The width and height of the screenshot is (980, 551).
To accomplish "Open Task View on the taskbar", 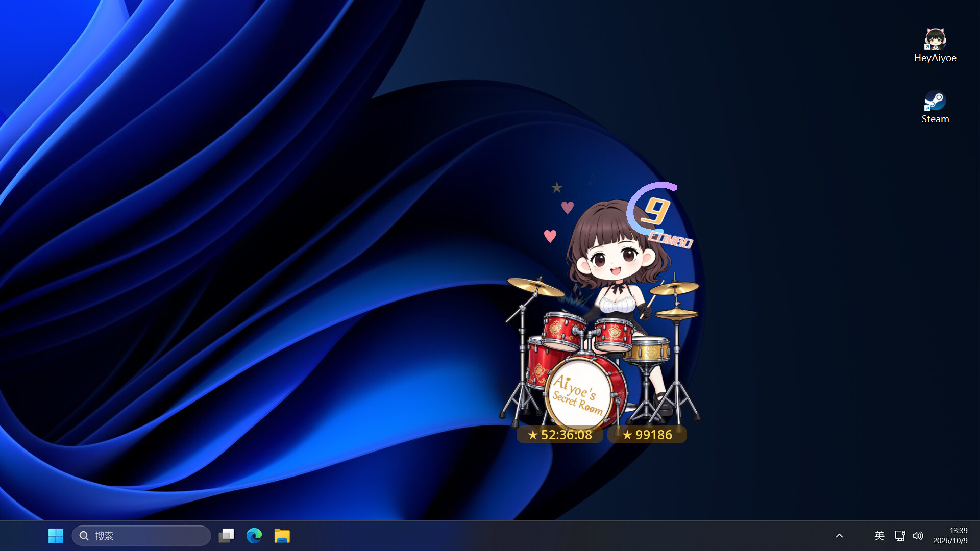I will (226, 536).
